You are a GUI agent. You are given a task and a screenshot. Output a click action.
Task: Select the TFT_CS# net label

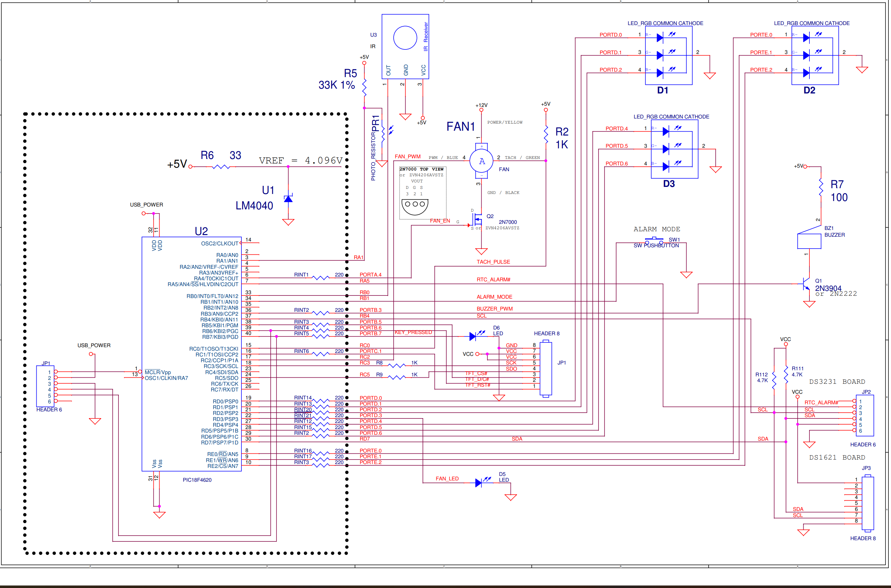(x=476, y=373)
